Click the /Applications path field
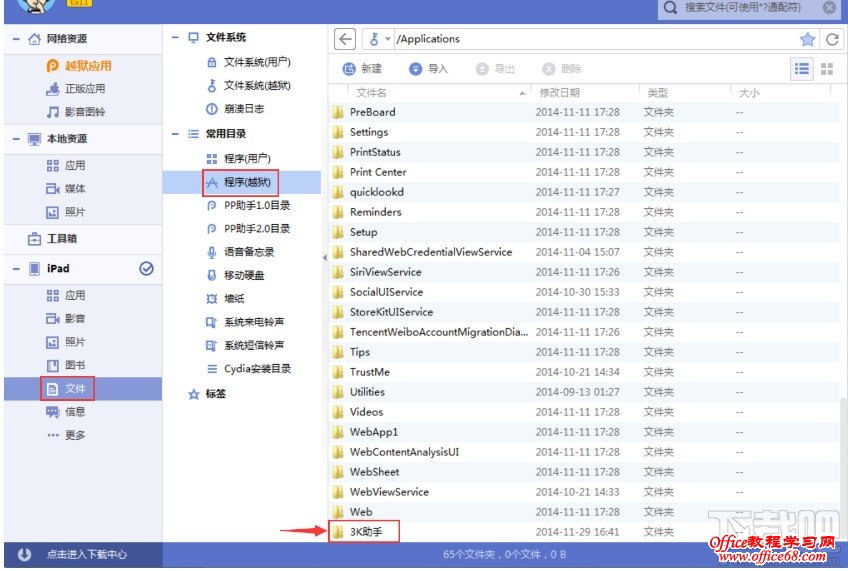 point(595,39)
